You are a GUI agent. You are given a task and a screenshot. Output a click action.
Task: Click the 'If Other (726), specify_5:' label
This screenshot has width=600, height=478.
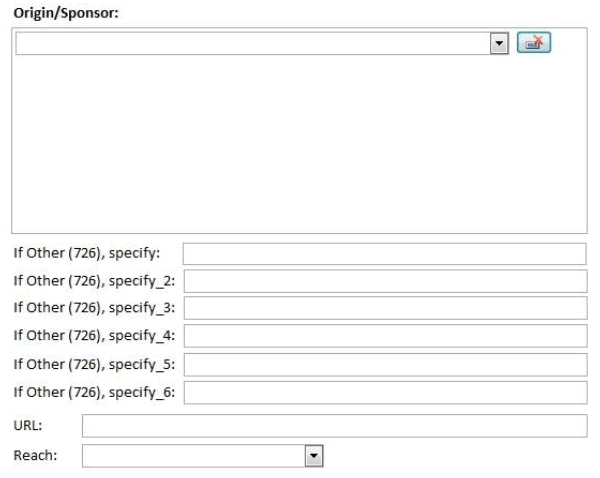click(x=94, y=365)
